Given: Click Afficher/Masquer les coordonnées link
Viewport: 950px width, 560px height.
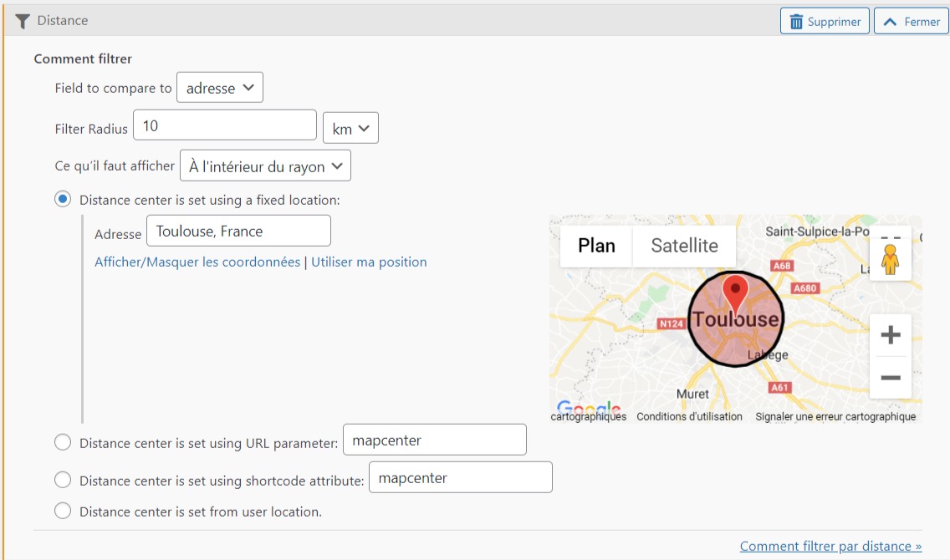Looking at the screenshot, I should tap(197, 262).
